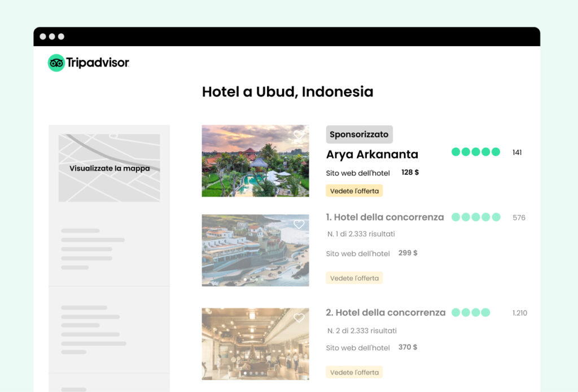578x392 pixels.
Task: Open the 2. Hotel della concorrenza title
Action: click(386, 313)
